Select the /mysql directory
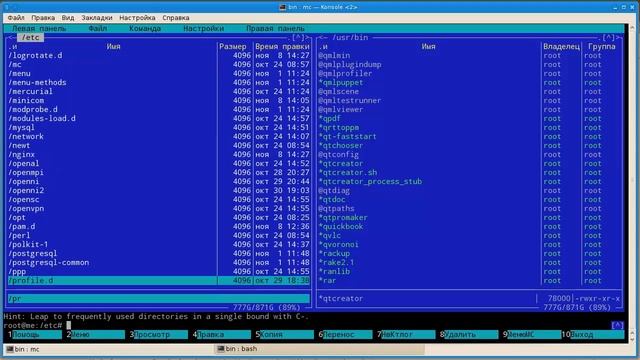Screen dimensions: 640x360 22,127
